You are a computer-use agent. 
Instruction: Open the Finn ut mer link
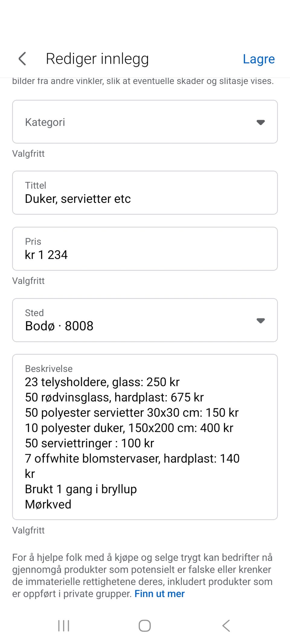pos(159,594)
